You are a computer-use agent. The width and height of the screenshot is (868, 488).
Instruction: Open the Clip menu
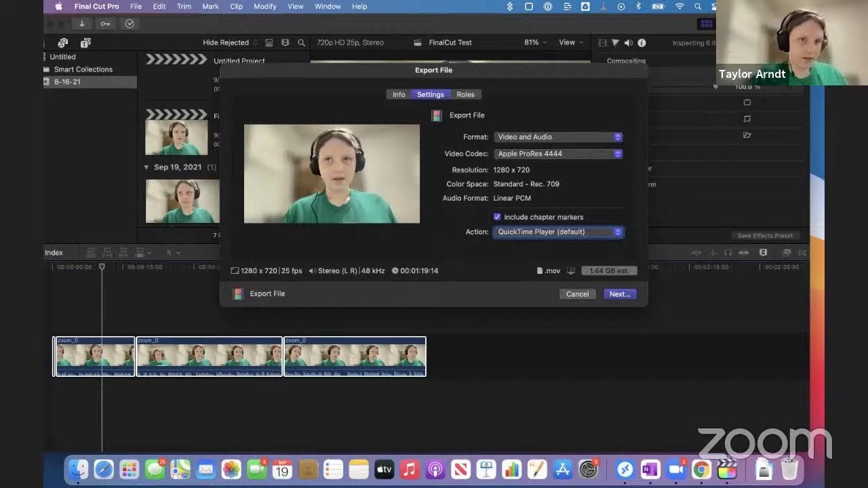tap(236, 6)
